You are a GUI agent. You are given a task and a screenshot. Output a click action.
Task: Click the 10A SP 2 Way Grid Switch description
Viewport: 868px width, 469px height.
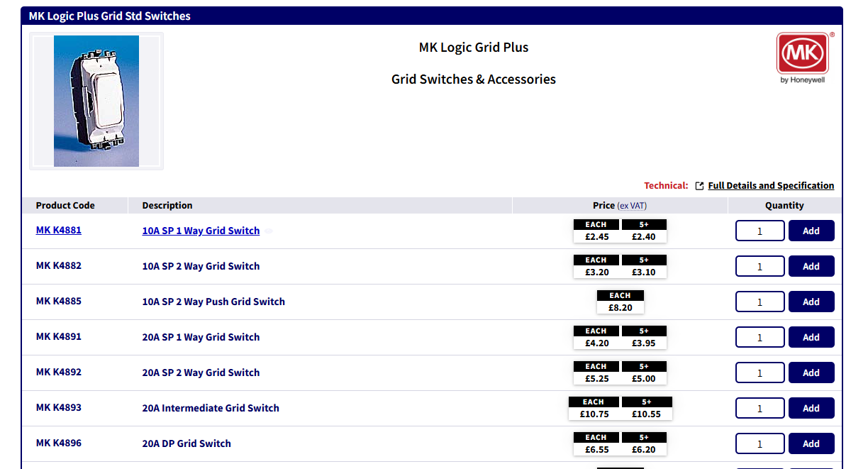click(x=201, y=266)
